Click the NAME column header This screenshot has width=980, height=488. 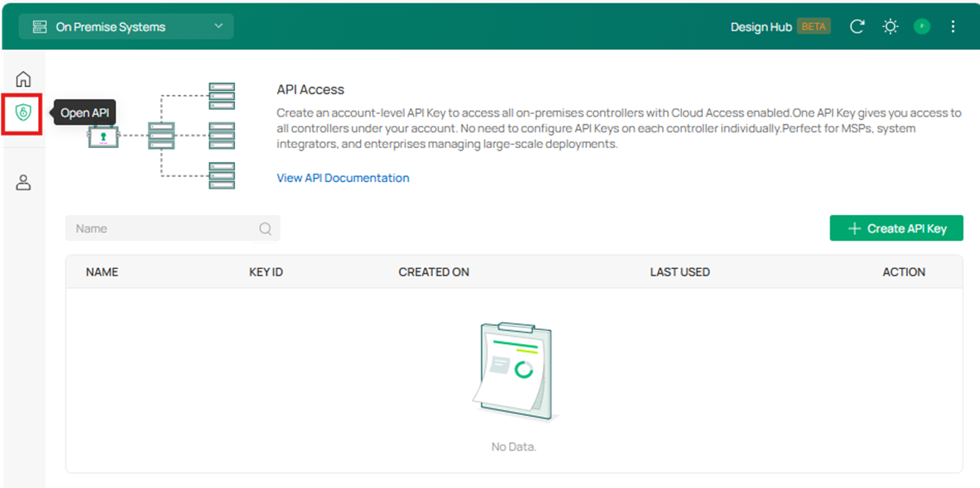[x=102, y=272]
